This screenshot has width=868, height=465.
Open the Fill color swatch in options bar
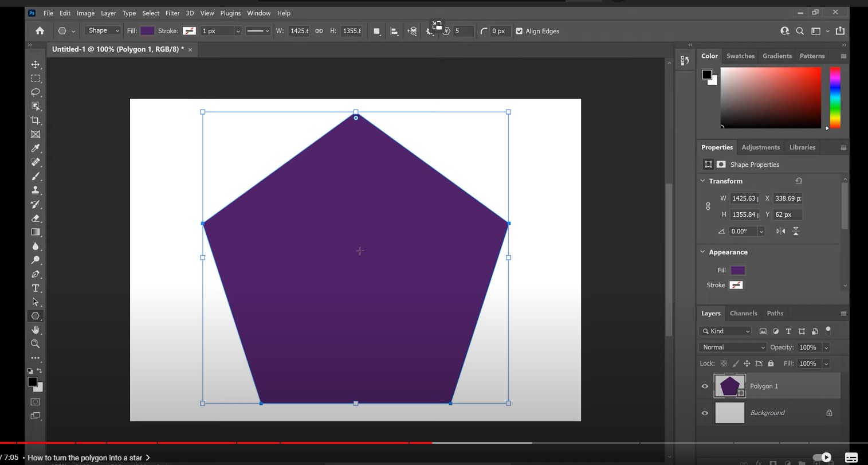pyautogui.click(x=147, y=30)
